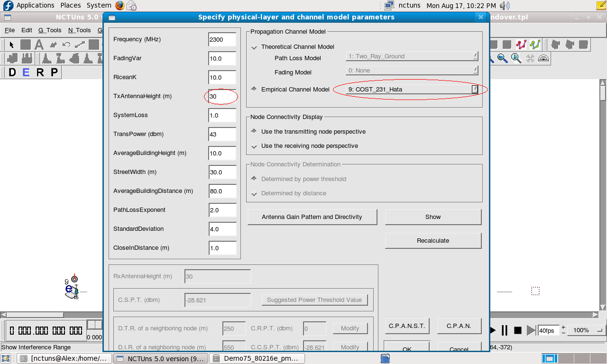Click Suggested Power Threshold Value button
This screenshot has width=607, height=364.
point(314,300)
